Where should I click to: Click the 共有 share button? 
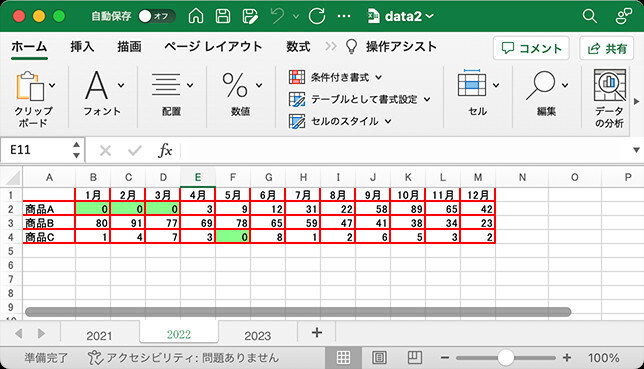point(607,48)
